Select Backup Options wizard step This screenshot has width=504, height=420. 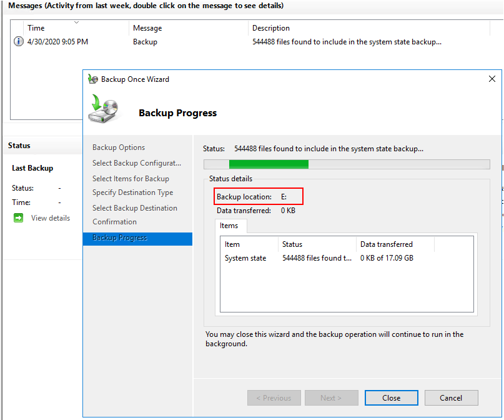tap(119, 147)
